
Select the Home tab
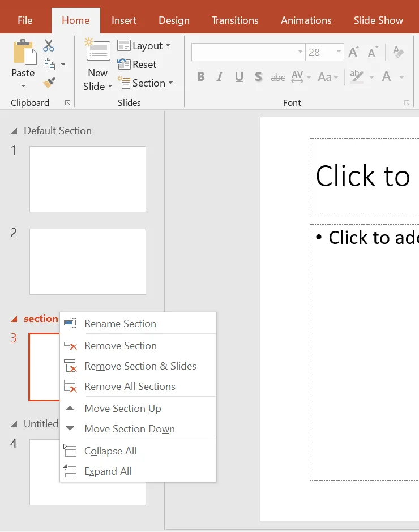point(76,20)
